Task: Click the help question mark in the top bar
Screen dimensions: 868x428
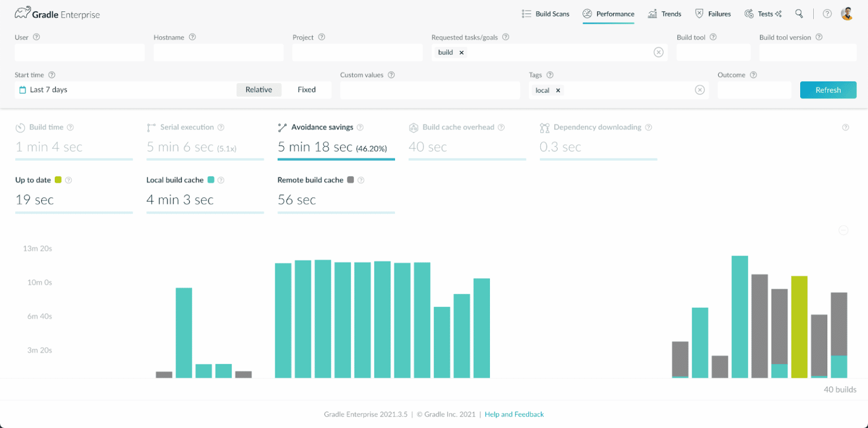Action: click(x=826, y=13)
